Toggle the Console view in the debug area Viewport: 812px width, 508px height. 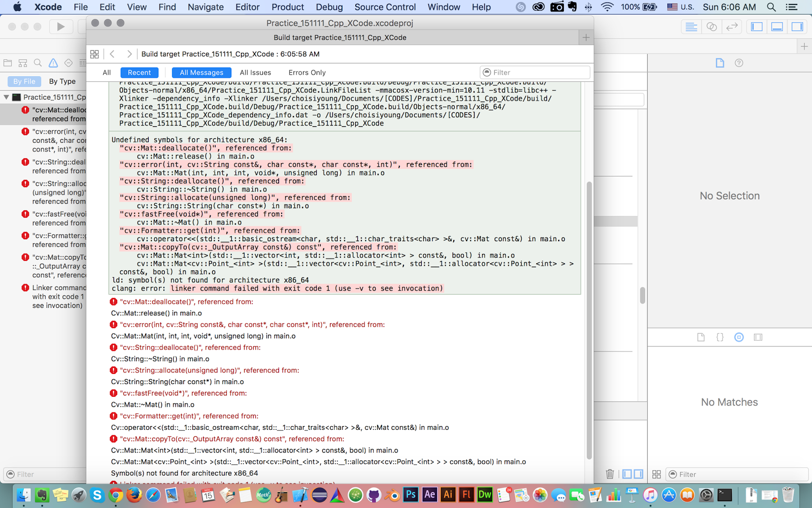(x=638, y=474)
